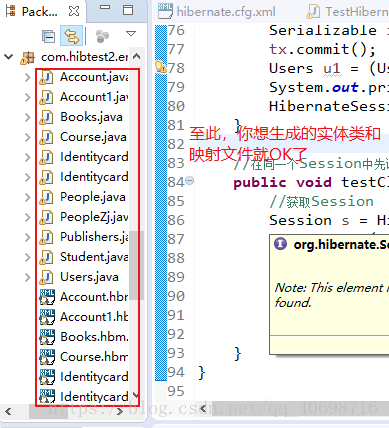Maximize the Package Explorer view

pyautogui.click(x=128, y=10)
